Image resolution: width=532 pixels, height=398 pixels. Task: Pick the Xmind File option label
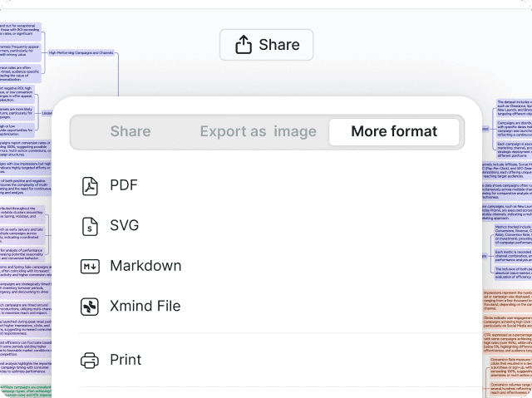[x=145, y=307]
